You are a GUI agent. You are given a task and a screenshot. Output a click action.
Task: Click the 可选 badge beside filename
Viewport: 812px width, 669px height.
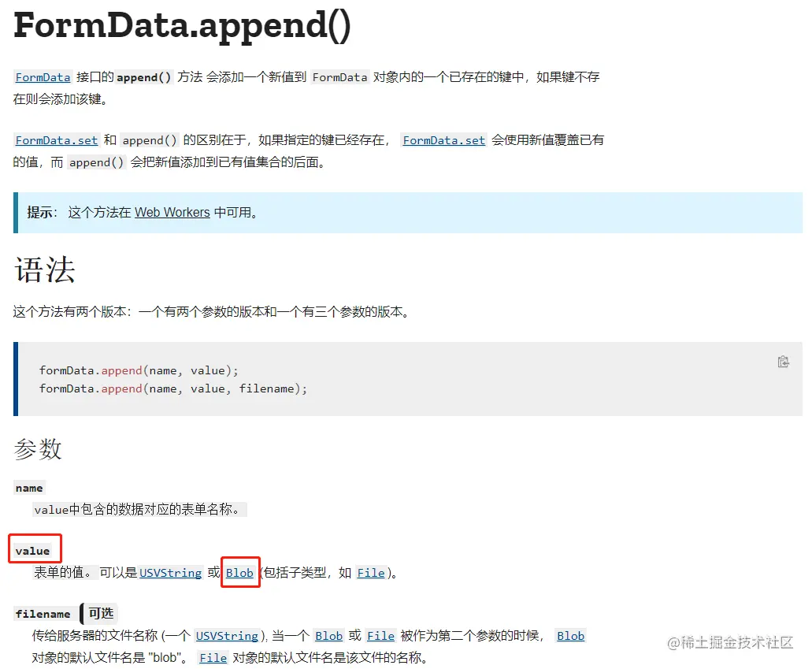(x=100, y=613)
